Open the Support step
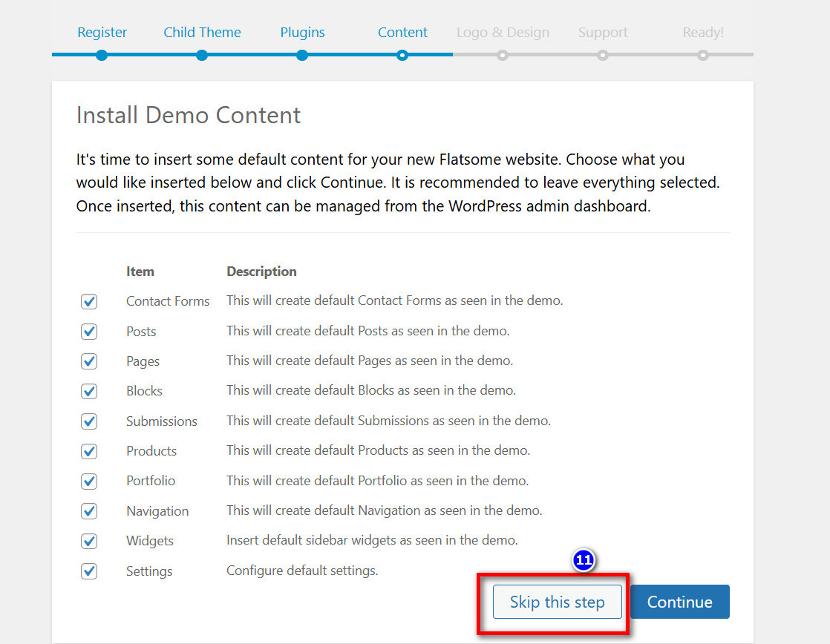The width and height of the screenshot is (830, 644). (603, 33)
